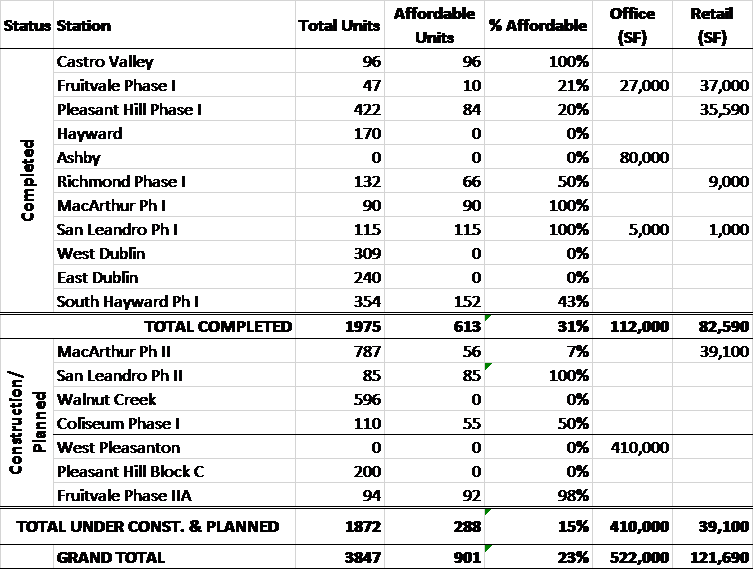Click the 'Status' column header
This screenshot has width=754, height=571.
point(27,25)
